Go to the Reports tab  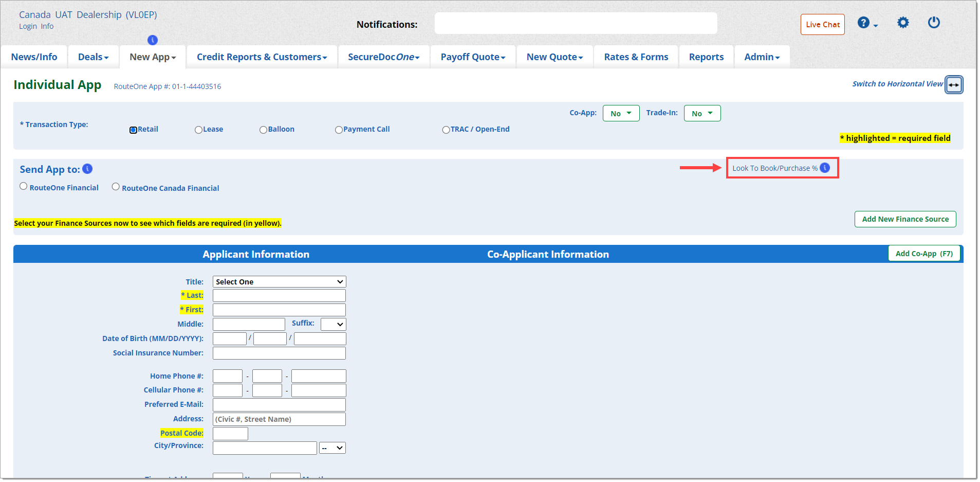click(x=707, y=57)
